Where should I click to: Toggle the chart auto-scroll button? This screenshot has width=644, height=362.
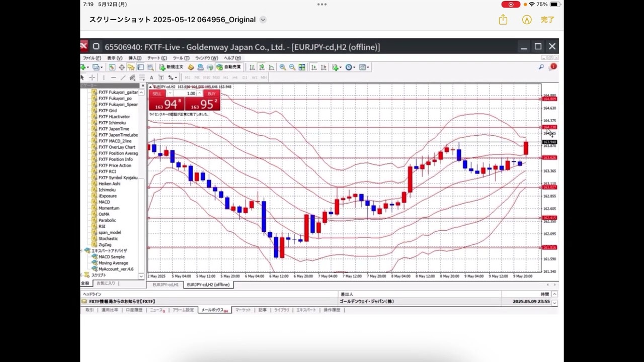pos(313,67)
